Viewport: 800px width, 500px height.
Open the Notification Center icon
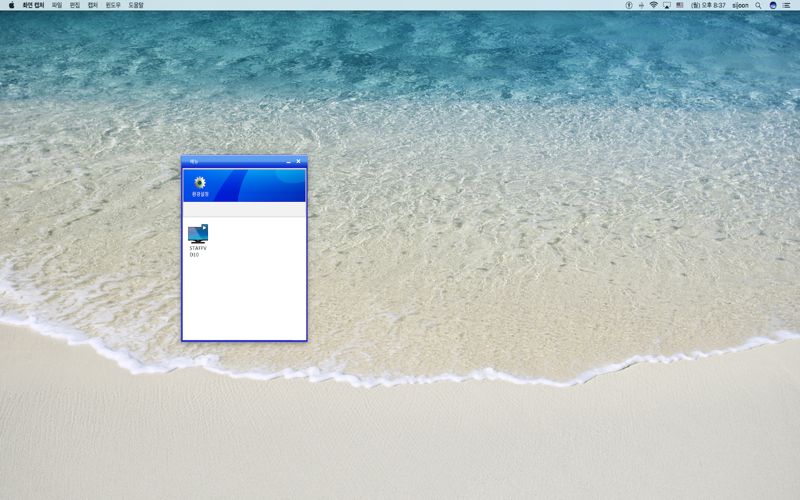point(786,5)
